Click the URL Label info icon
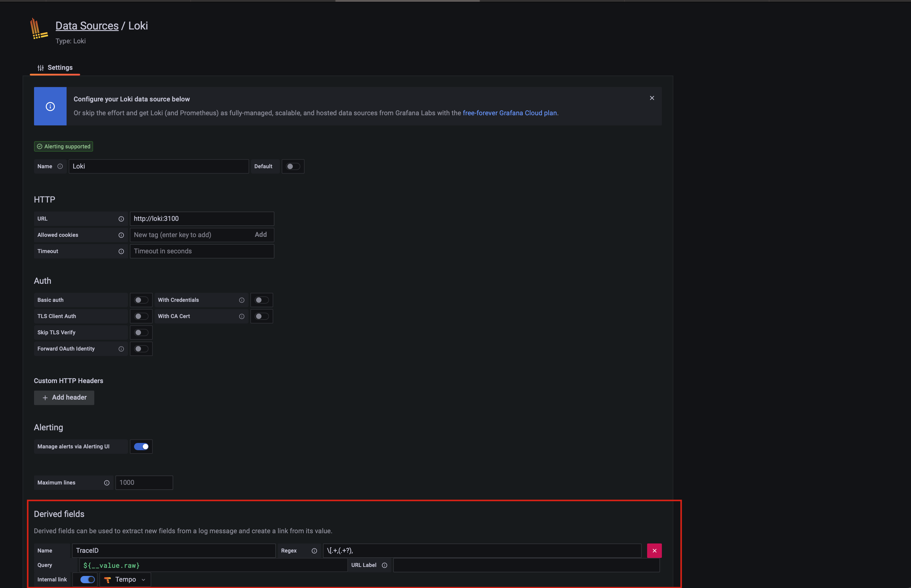 pyautogui.click(x=384, y=565)
